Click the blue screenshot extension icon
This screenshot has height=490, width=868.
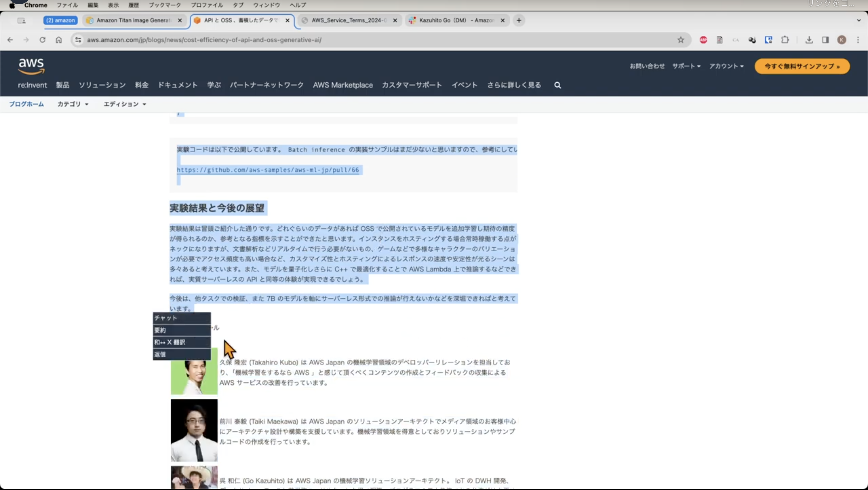click(x=769, y=40)
